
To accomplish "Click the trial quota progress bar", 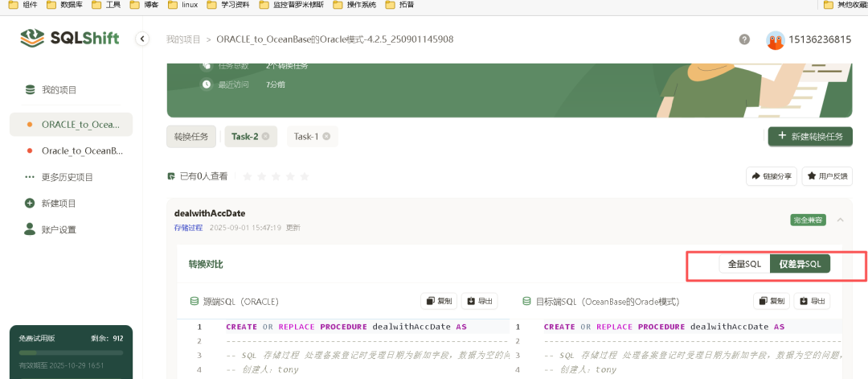I will coord(71,352).
